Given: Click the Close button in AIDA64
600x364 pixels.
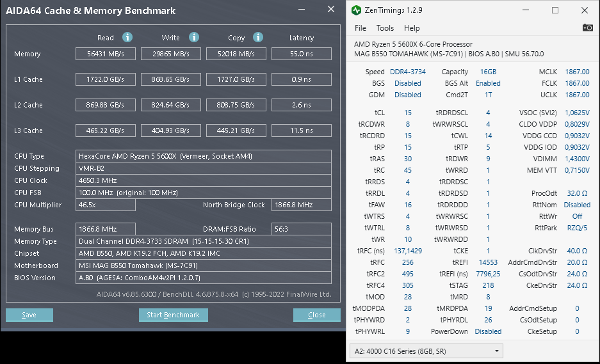Looking at the screenshot, I should point(317,315).
